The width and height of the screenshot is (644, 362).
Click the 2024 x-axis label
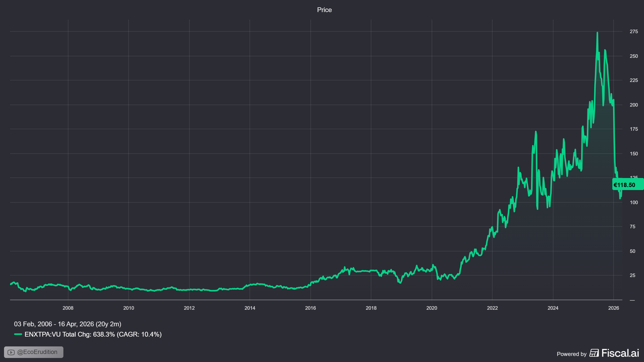(x=553, y=308)
